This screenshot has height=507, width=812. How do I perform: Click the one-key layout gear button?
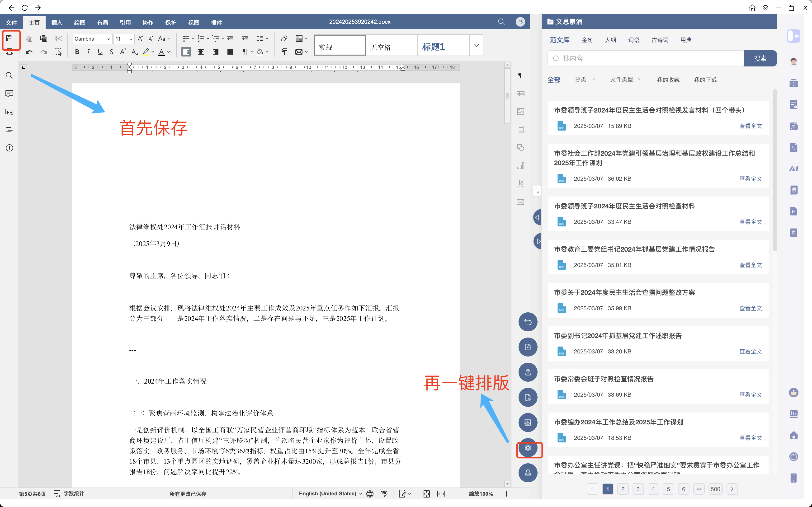pyautogui.click(x=528, y=448)
